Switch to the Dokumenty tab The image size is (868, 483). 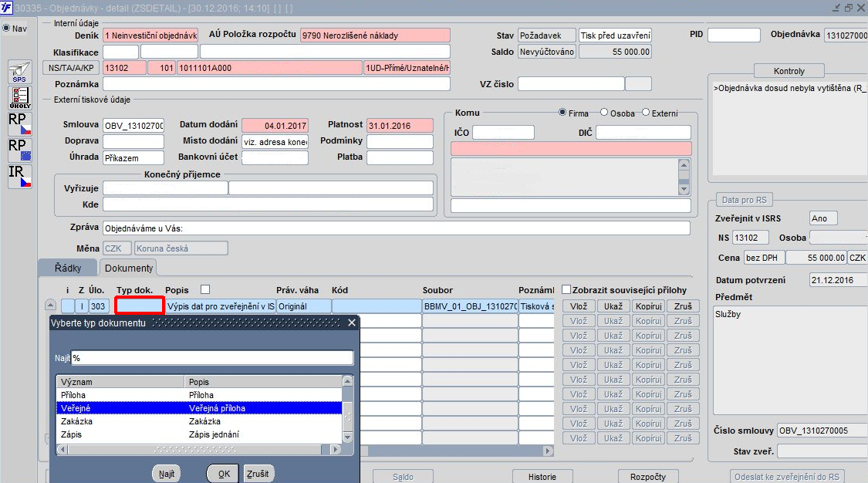[x=128, y=268]
